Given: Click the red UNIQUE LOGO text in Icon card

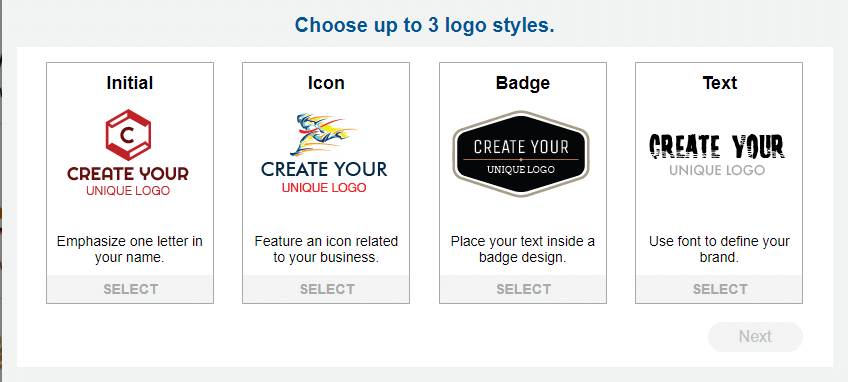Looking at the screenshot, I should coord(324,188).
